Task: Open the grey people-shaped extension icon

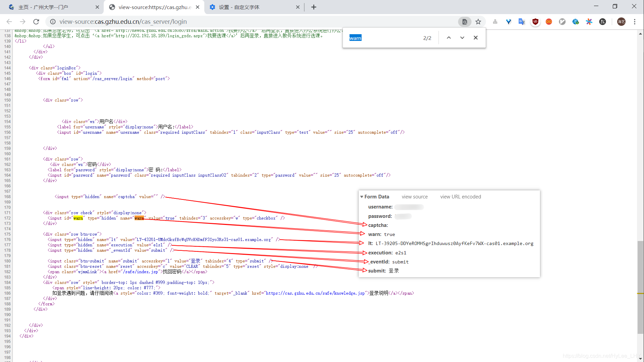Action: pyautogui.click(x=495, y=22)
